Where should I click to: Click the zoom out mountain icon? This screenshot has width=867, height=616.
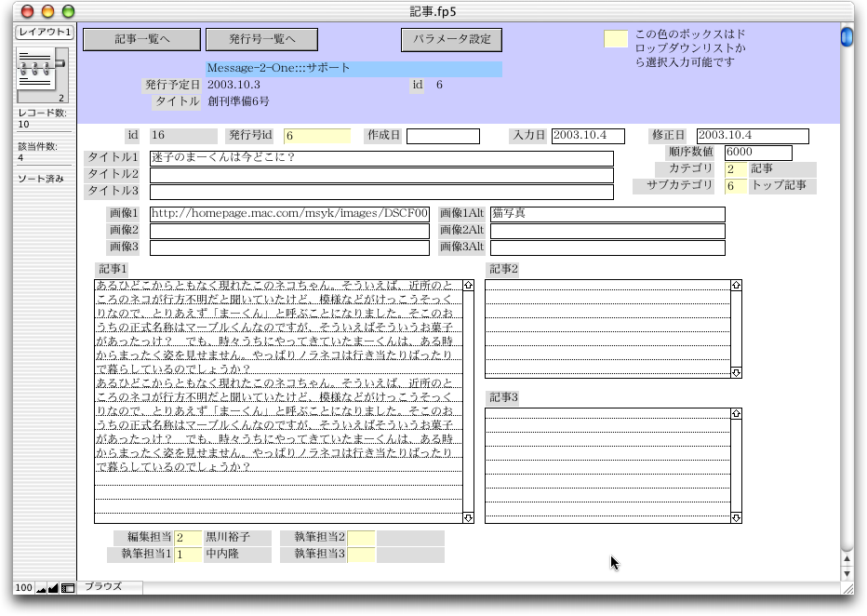[41, 588]
